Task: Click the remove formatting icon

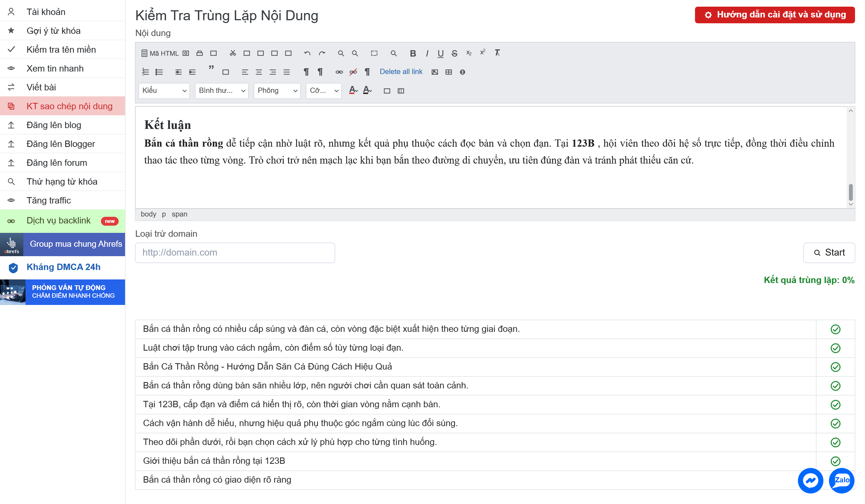Action: (497, 52)
